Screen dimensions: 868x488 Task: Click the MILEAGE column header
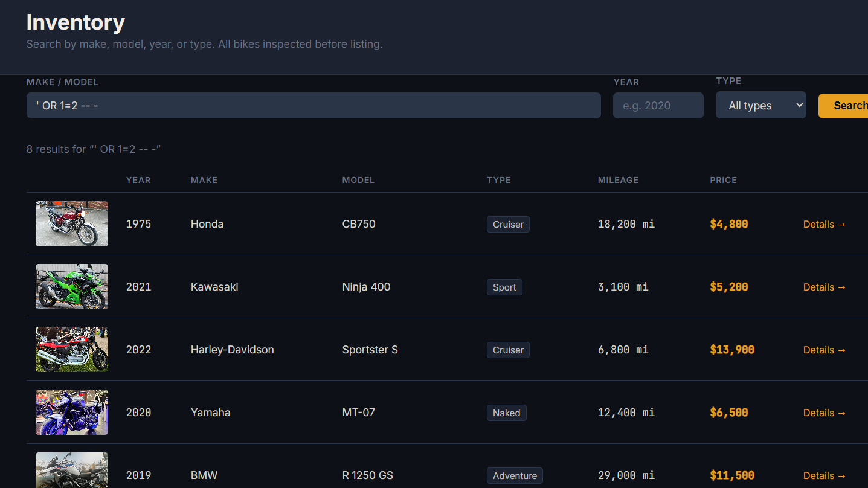coord(618,180)
